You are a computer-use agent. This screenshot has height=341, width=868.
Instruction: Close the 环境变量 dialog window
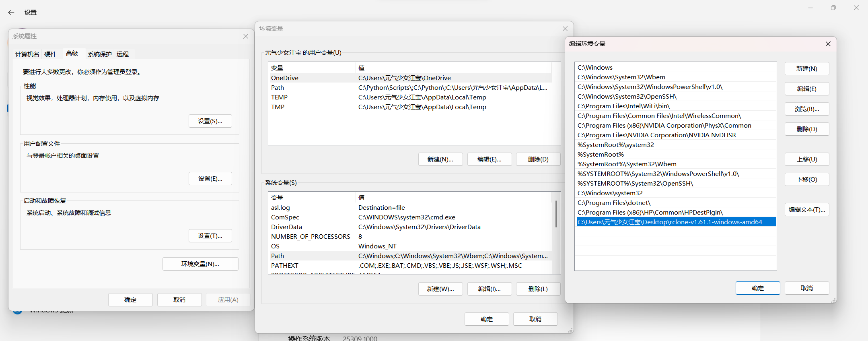[x=565, y=29]
